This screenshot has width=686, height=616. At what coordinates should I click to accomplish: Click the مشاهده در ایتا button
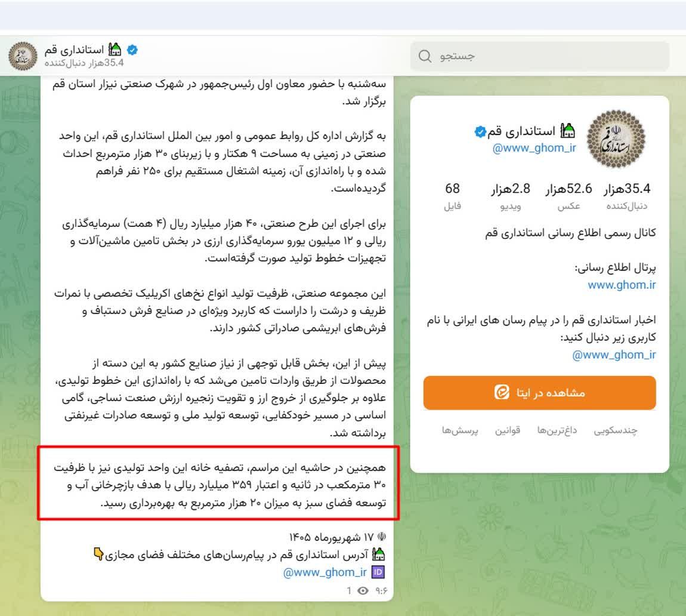539,393
